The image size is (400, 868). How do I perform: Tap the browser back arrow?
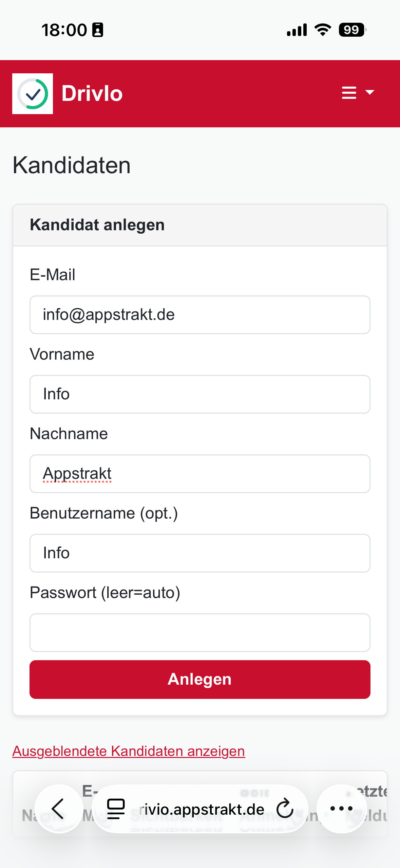(x=58, y=809)
